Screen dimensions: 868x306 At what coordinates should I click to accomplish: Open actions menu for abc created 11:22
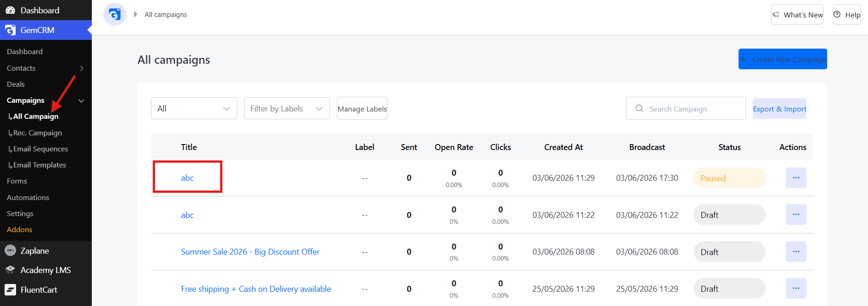point(796,215)
